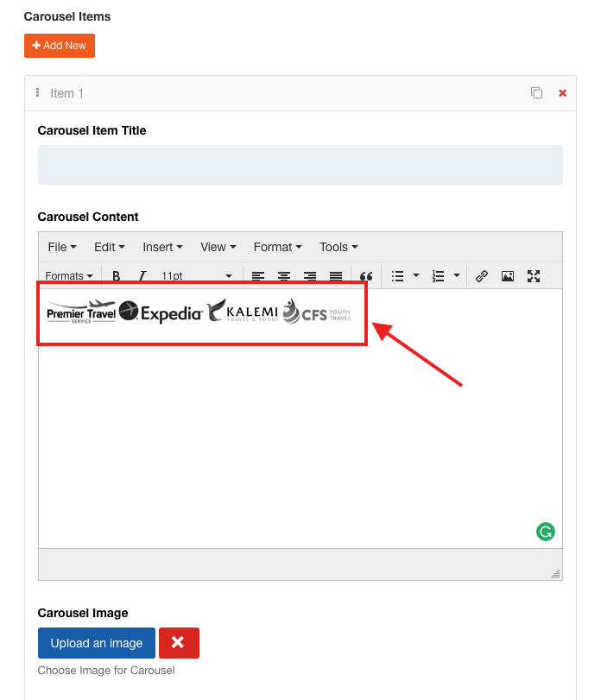
Task: Open numbered list style options arrow
Action: tap(456, 275)
